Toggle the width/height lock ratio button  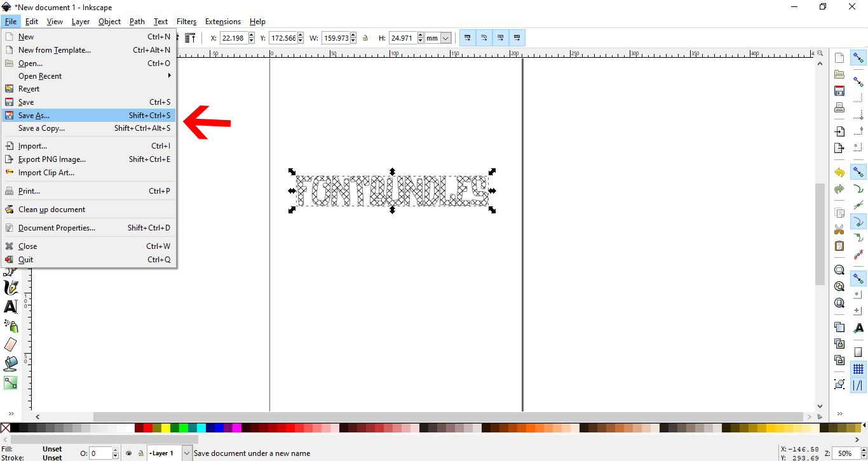(x=365, y=38)
